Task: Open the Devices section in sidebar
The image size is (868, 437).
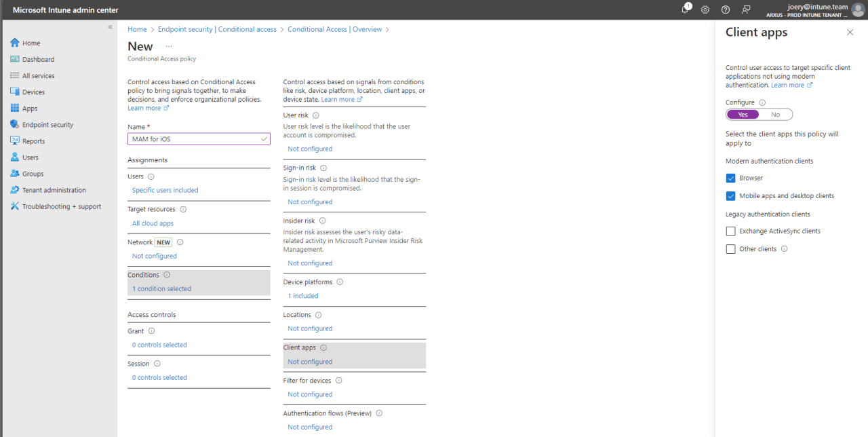Action: click(31, 92)
